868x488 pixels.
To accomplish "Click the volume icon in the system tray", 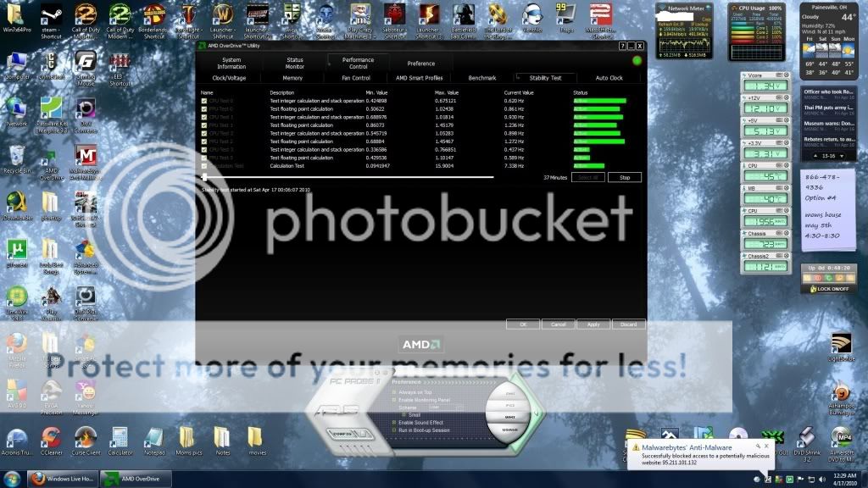I will [x=822, y=480].
